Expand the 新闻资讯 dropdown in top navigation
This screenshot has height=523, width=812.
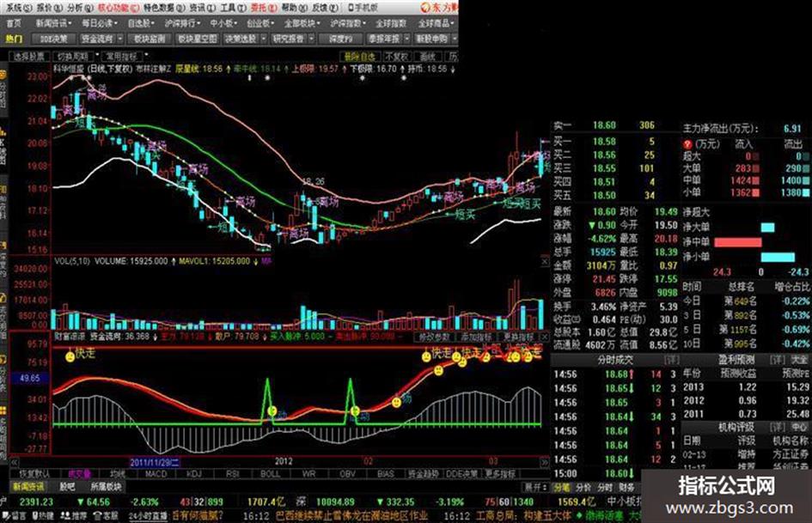point(54,23)
